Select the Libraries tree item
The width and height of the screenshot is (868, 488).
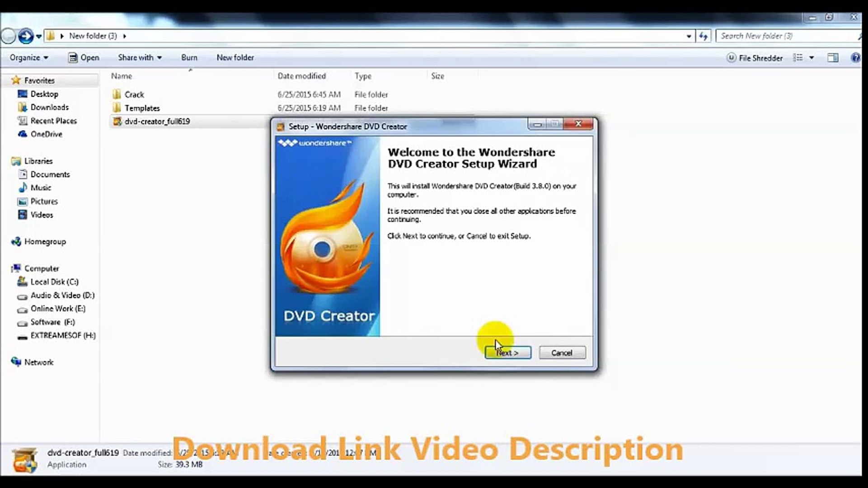[x=37, y=160]
